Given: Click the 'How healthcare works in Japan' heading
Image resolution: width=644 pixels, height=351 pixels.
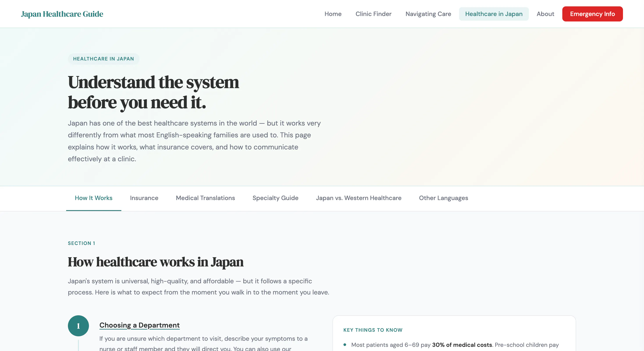Looking at the screenshot, I should tap(156, 262).
